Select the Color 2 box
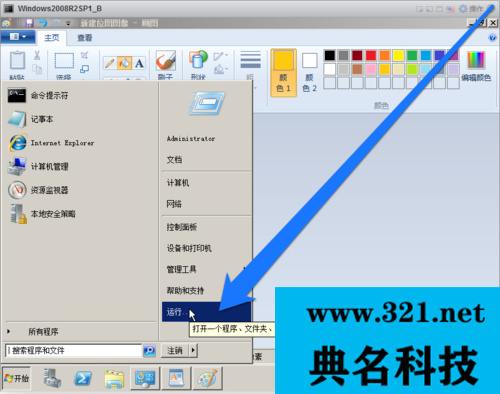Screen dimensions: 500x394 (x=309, y=73)
